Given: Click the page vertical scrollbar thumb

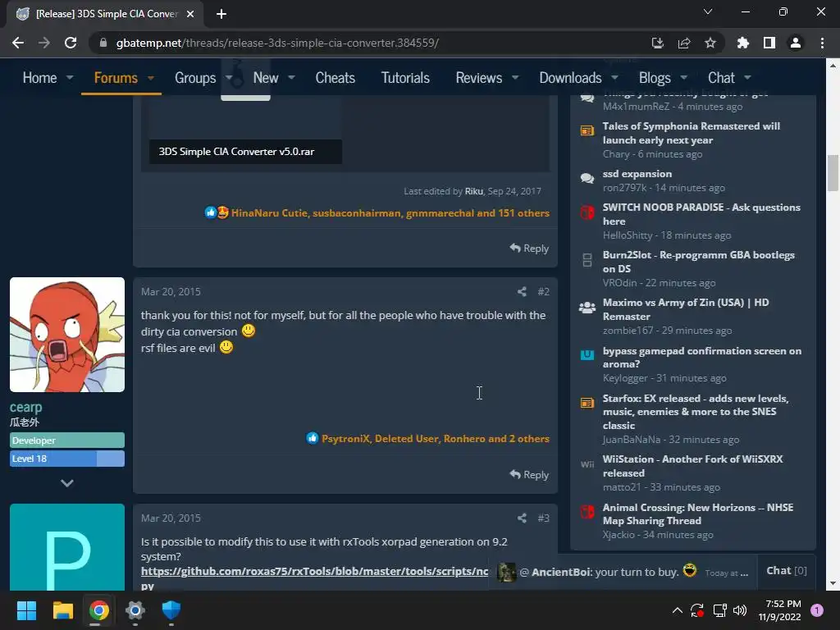Looking at the screenshot, I should [833, 172].
